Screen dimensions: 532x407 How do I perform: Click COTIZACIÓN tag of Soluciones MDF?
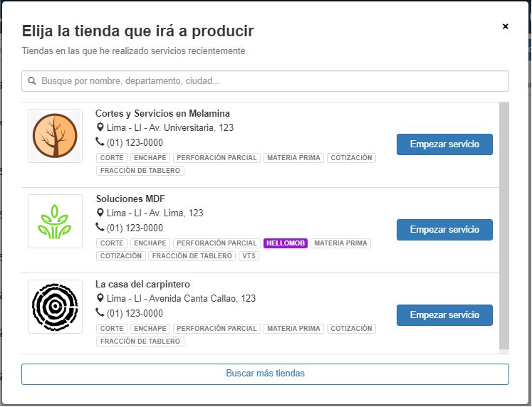pyautogui.click(x=121, y=256)
